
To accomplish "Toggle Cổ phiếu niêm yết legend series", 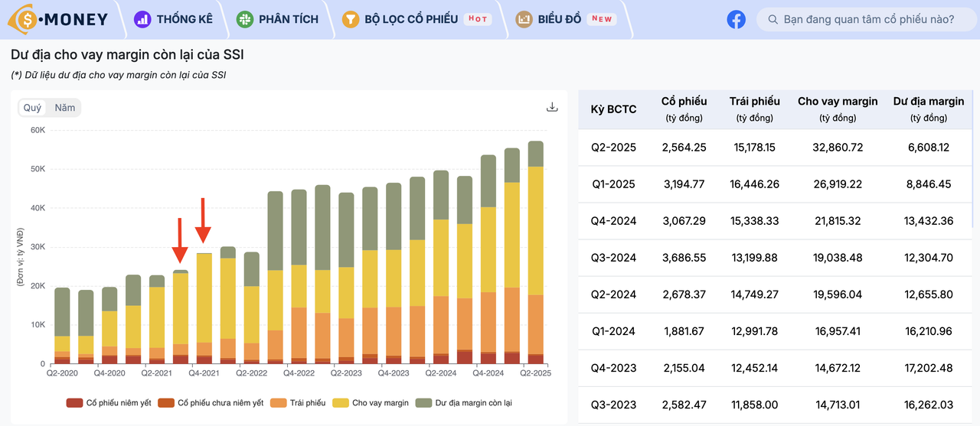I will click(109, 402).
